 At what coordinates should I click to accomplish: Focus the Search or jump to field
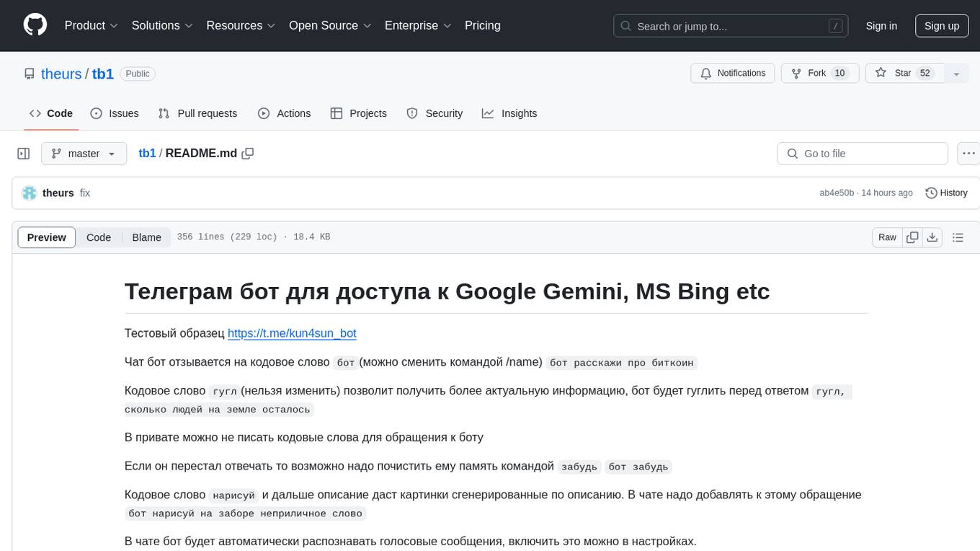click(730, 26)
